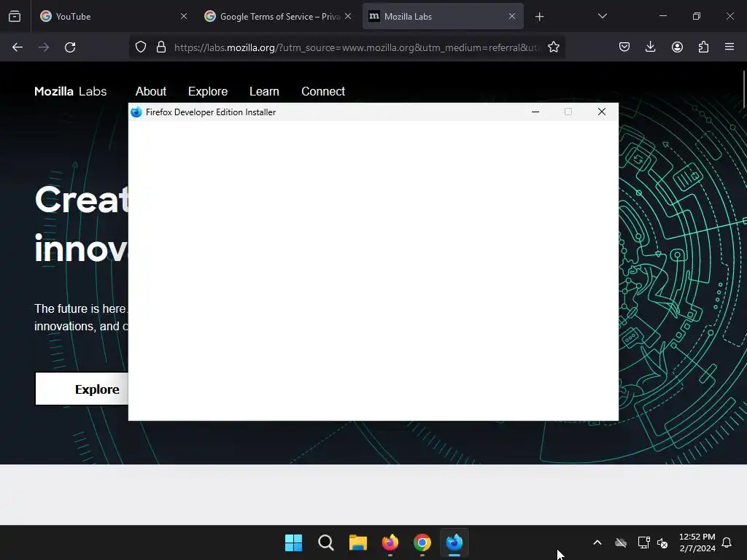Viewport: 747px width, 560px height.
Task: Open a new tab with plus button
Action: click(539, 17)
